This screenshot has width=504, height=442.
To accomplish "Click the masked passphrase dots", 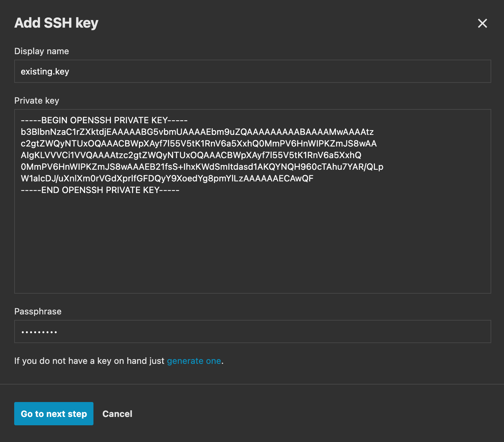I will tap(39, 332).
